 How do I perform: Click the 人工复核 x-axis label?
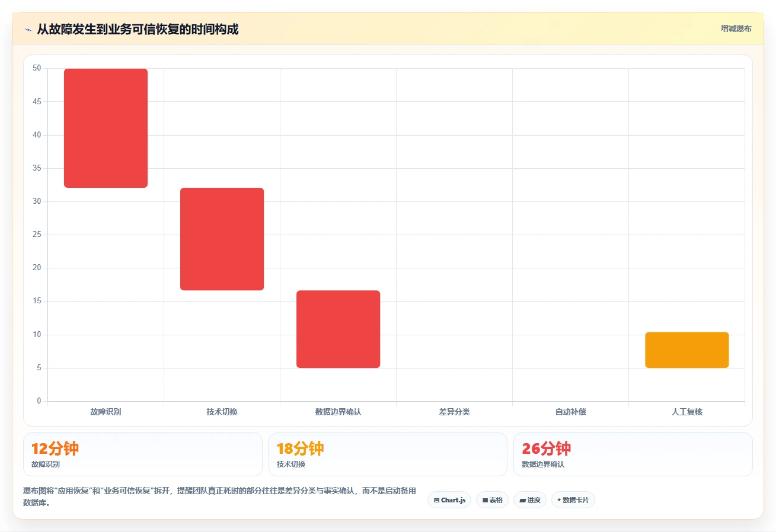(x=686, y=412)
